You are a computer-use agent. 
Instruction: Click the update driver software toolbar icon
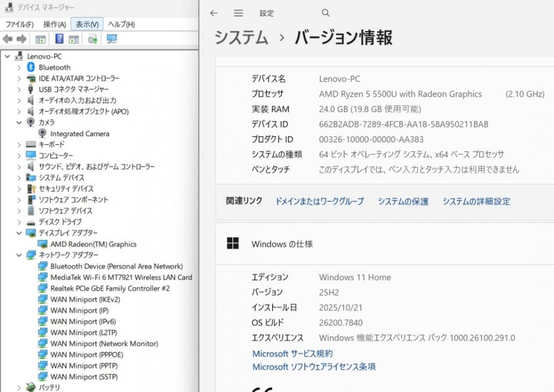point(93,39)
